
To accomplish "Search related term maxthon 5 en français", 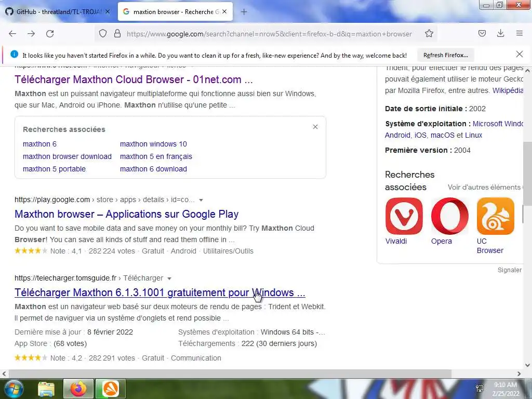I will [x=156, y=156].
